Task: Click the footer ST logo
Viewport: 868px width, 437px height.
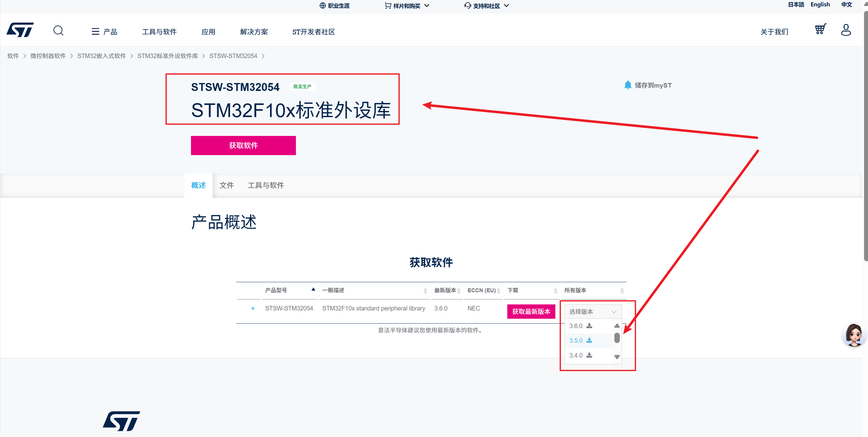Action: click(x=122, y=421)
